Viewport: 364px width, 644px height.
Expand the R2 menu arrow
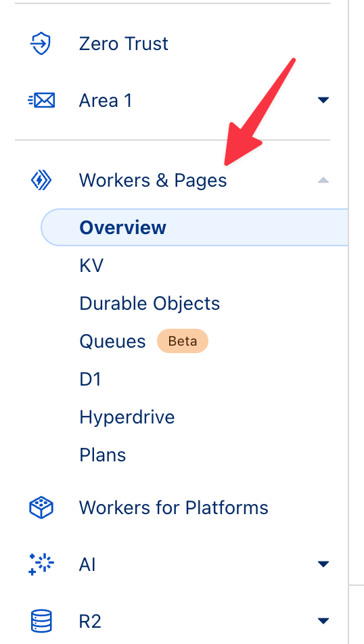tap(323, 620)
